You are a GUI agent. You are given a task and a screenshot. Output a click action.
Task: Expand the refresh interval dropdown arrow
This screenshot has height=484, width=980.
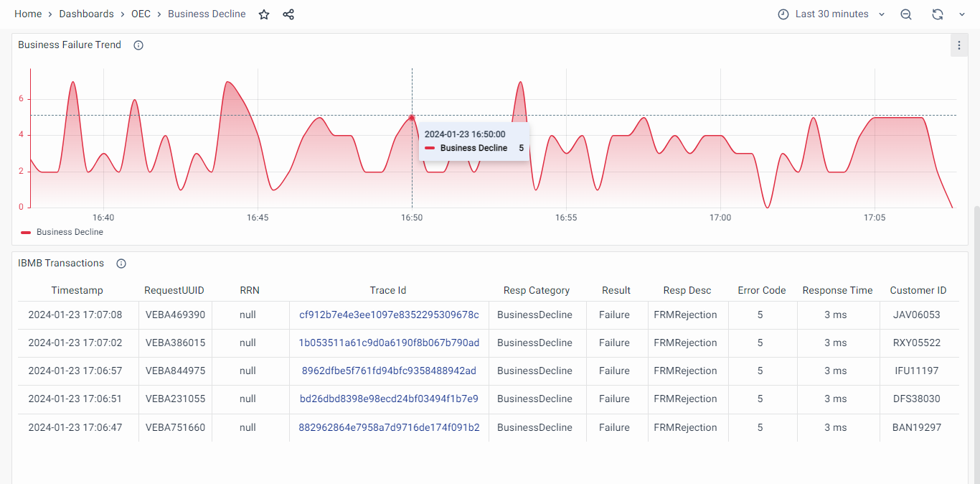point(962,14)
